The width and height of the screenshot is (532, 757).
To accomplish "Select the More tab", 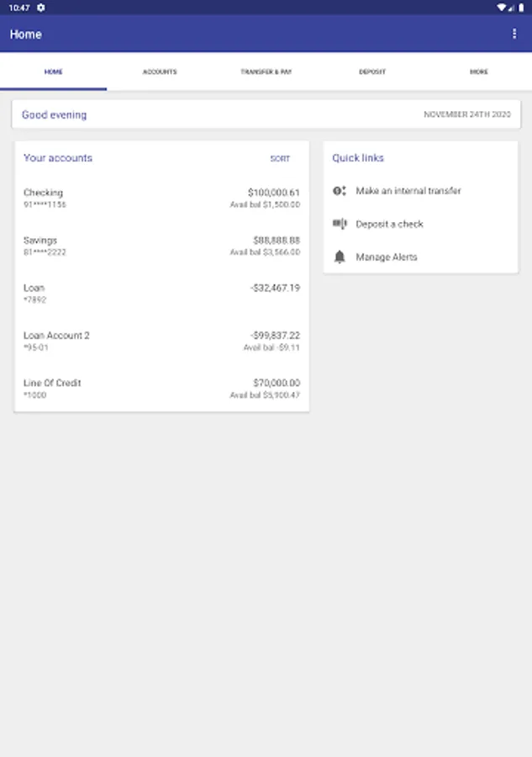I will [x=479, y=72].
